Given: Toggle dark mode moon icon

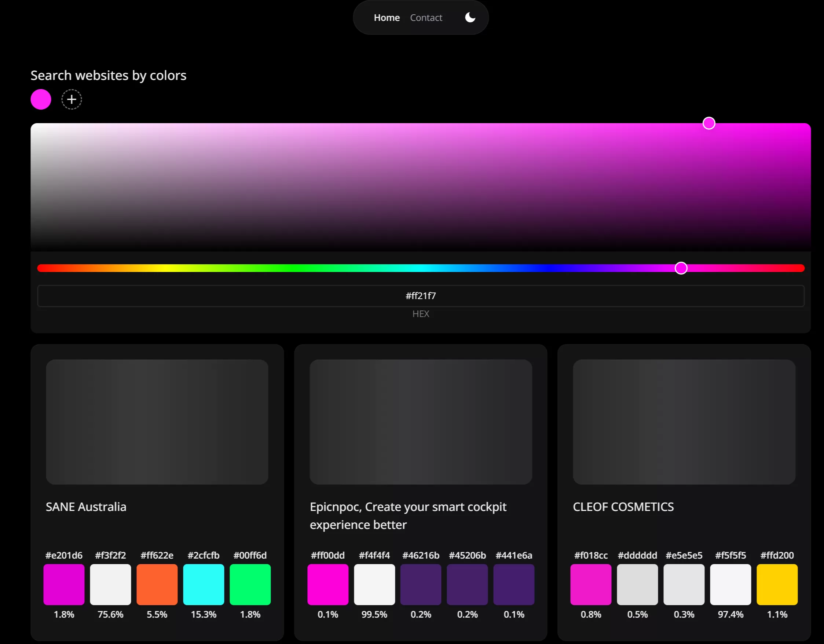Looking at the screenshot, I should pos(470,17).
